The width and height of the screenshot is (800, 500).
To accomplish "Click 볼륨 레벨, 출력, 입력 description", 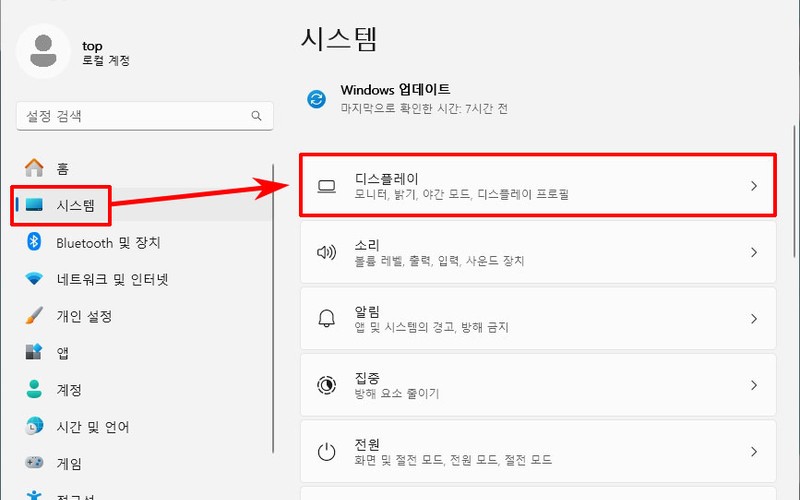I will pyautogui.click(x=439, y=261).
